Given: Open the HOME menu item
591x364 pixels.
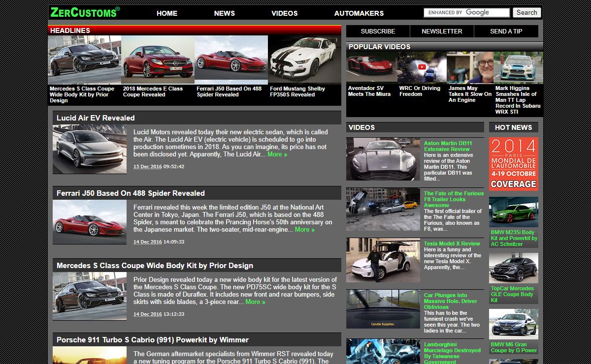Looking at the screenshot, I should (x=167, y=13).
